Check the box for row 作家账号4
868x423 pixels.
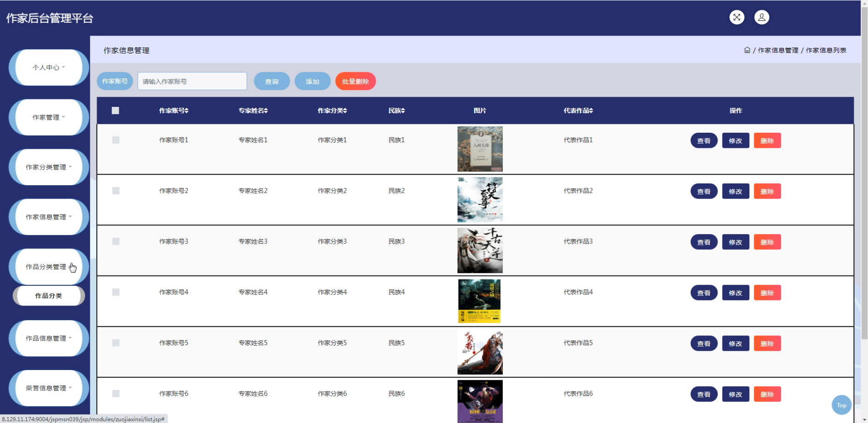pos(116,292)
